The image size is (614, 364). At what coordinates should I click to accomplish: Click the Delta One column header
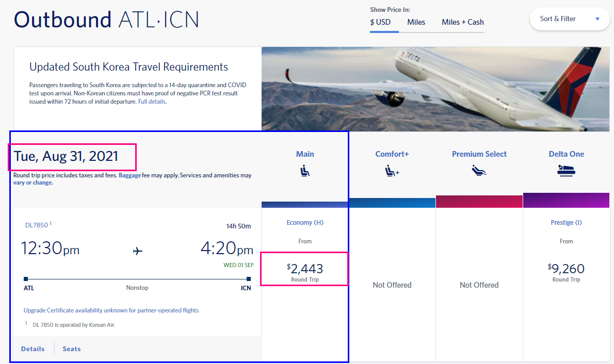click(566, 154)
